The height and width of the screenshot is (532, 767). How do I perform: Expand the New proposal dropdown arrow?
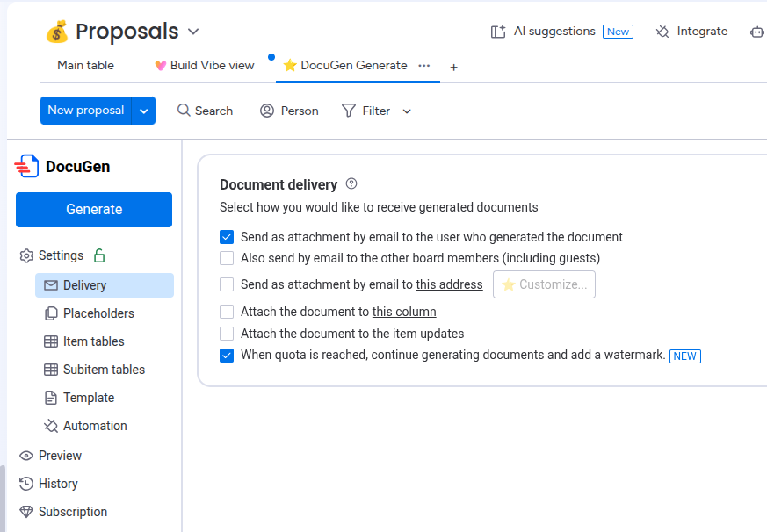pos(144,111)
